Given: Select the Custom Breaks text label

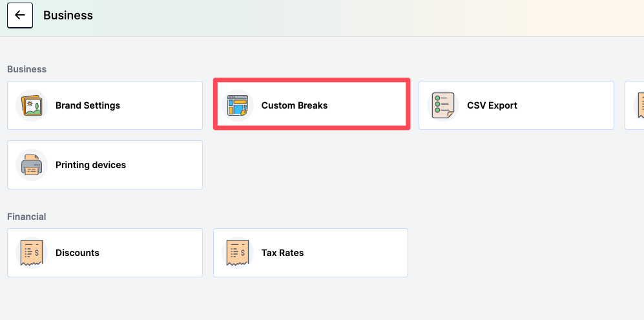Looking at the screenshot, I should coord(295,105).
